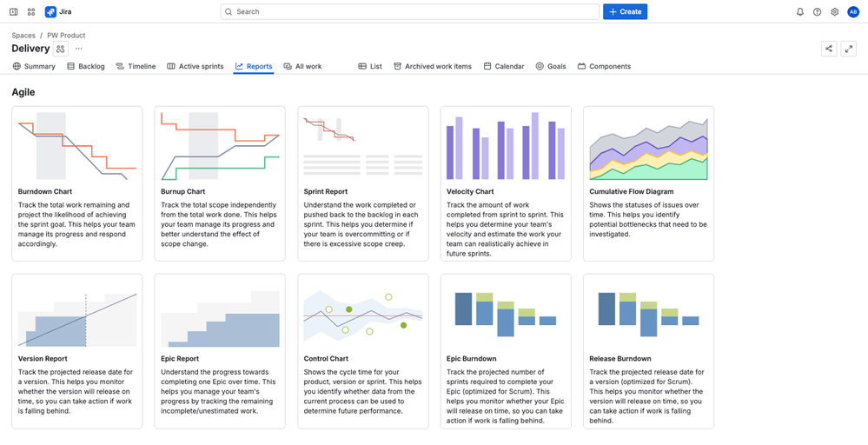Viewport: 868px width, 445px height.
Task: Open the Release Burndown thumbnail
Action: (648, 314)
